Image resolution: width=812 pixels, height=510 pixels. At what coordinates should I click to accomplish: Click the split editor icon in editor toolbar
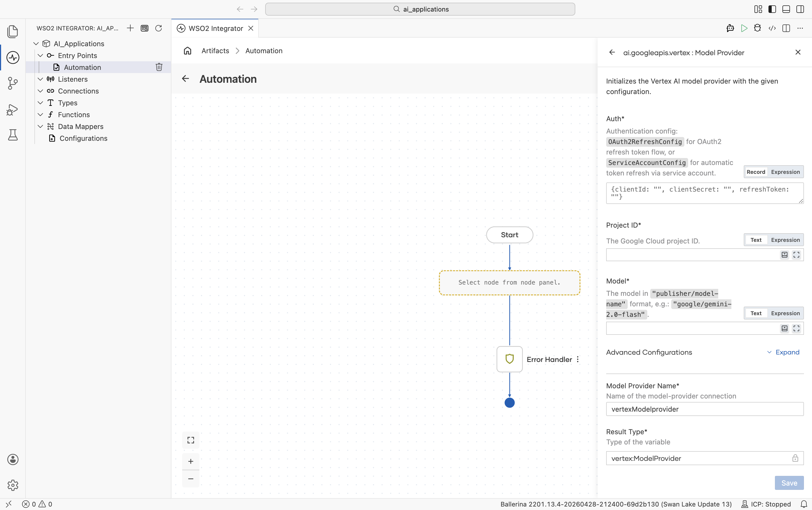coord(786,28)
